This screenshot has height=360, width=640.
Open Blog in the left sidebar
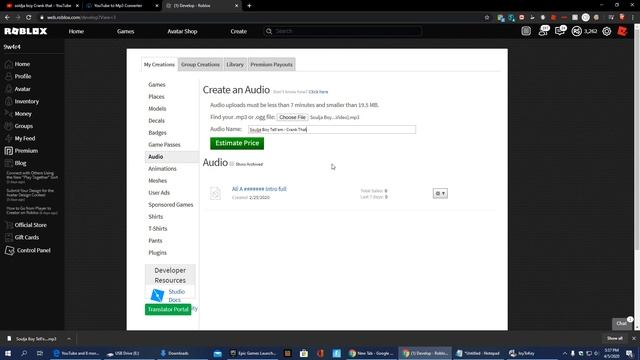pyautogui.click(x=20, y=163)
